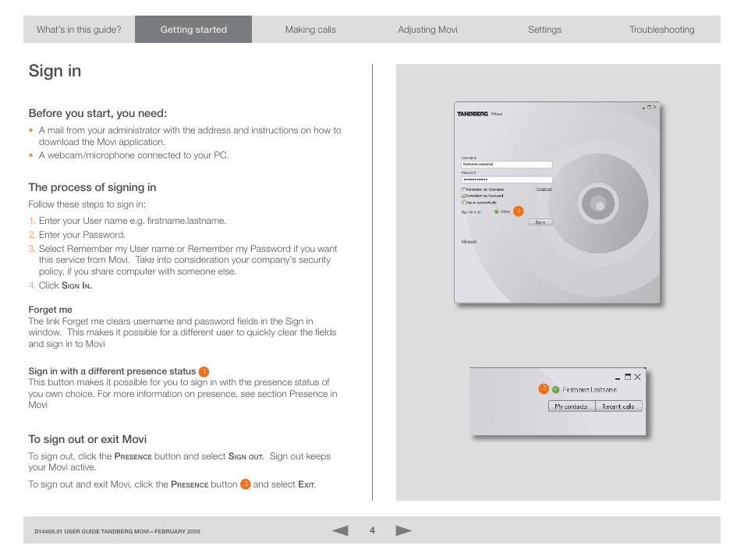Maximize the small Movi contacts window
Viewport: 744px width, 560px height.
(x=628, y=377)
